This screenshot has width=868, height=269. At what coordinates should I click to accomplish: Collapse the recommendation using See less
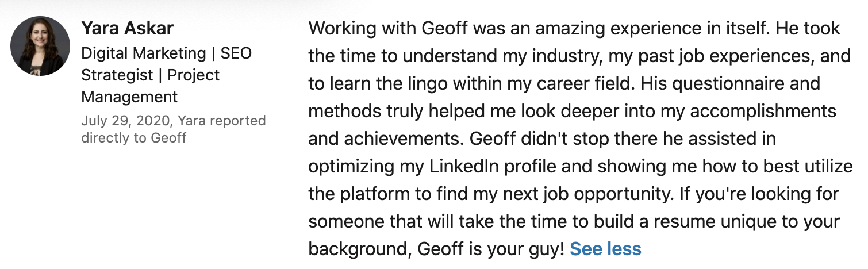[605, 249]
